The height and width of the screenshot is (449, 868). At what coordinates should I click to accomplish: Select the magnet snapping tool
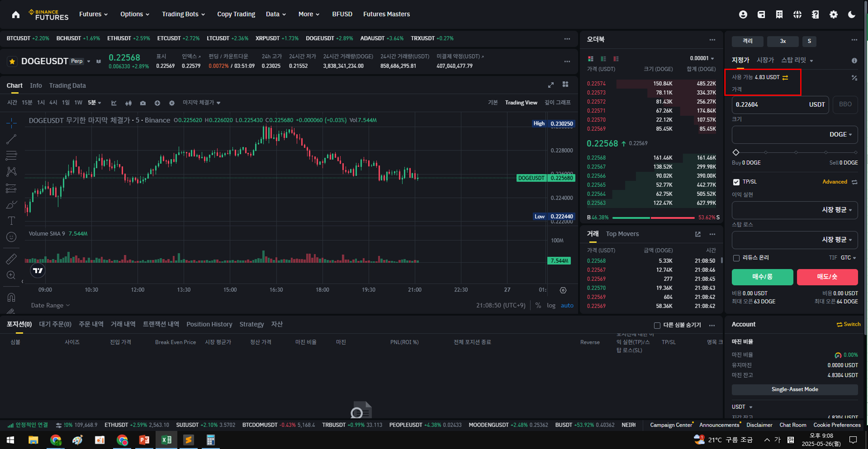tap(11, 297)
